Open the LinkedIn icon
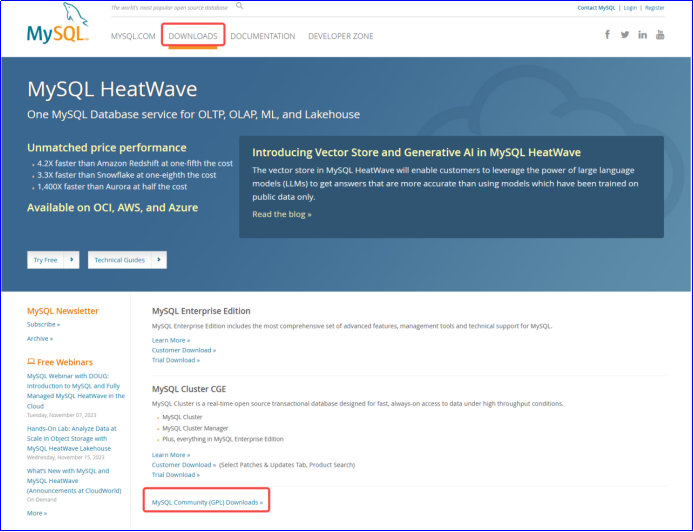Screen dimensions: 694x532 (x=642, y=35)
